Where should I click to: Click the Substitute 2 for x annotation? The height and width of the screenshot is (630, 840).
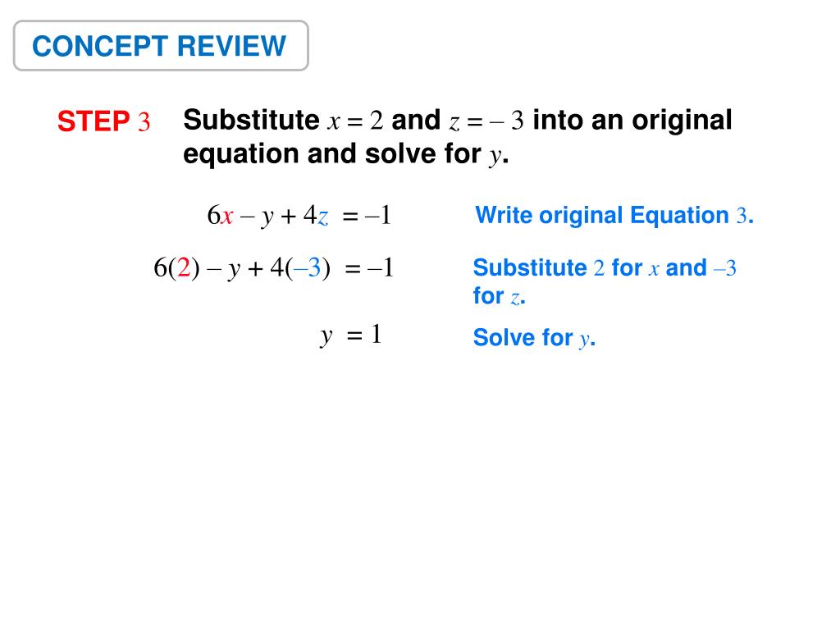(x=605, y=267)
